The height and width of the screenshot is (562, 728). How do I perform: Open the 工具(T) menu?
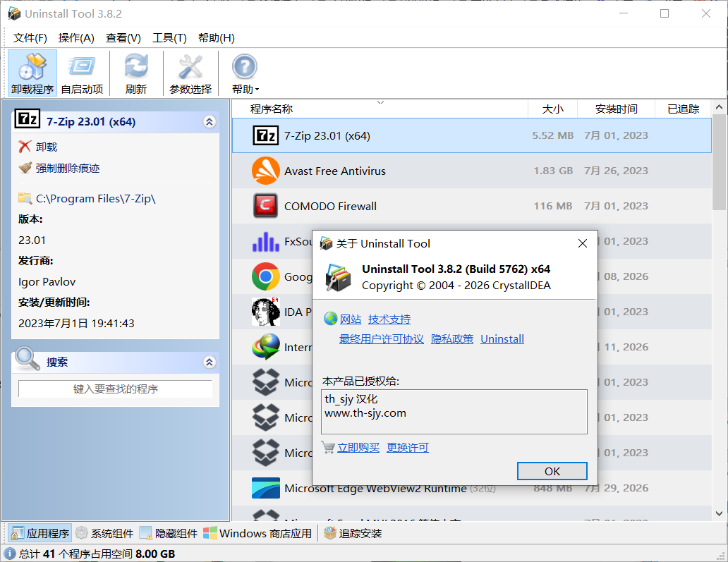[x=169, y=38]
